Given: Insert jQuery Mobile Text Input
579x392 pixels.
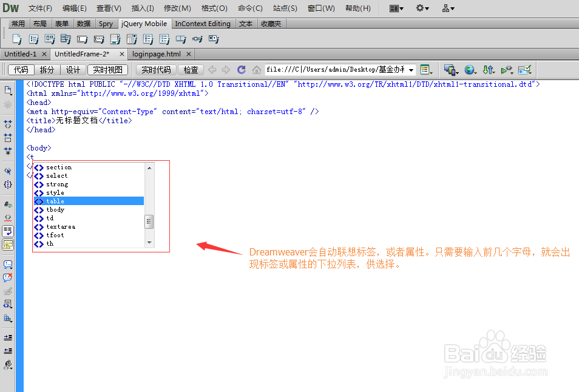Looking at the screenshot, I should pyautogui.click(x=82, y=39).
